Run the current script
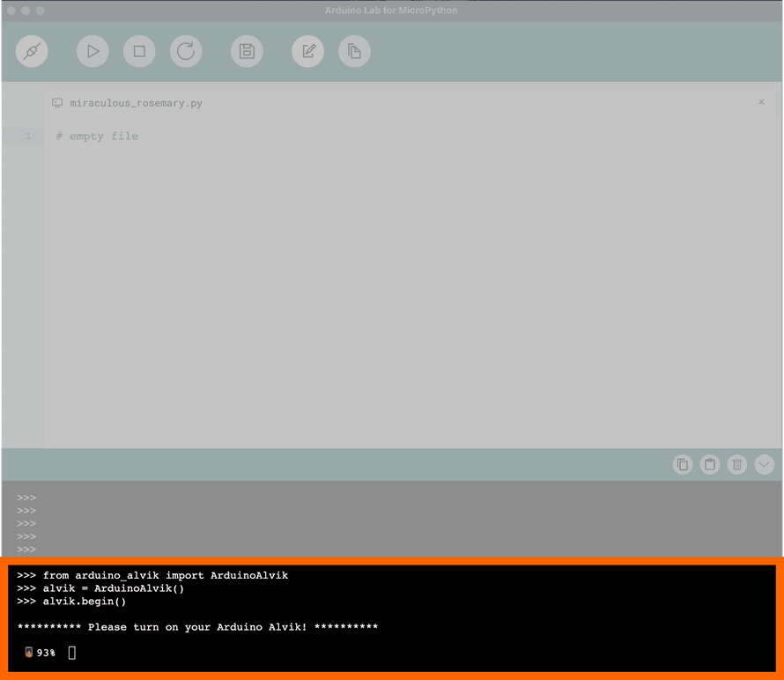The image size is (784, 680). click(92, 51)
